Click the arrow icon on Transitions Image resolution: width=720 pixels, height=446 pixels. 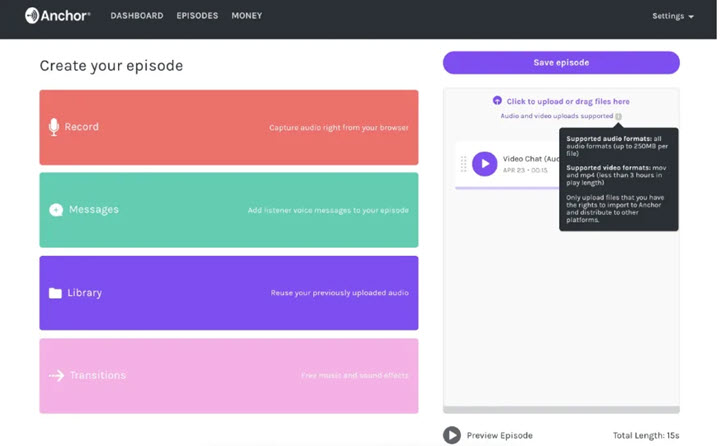(56, 376)
